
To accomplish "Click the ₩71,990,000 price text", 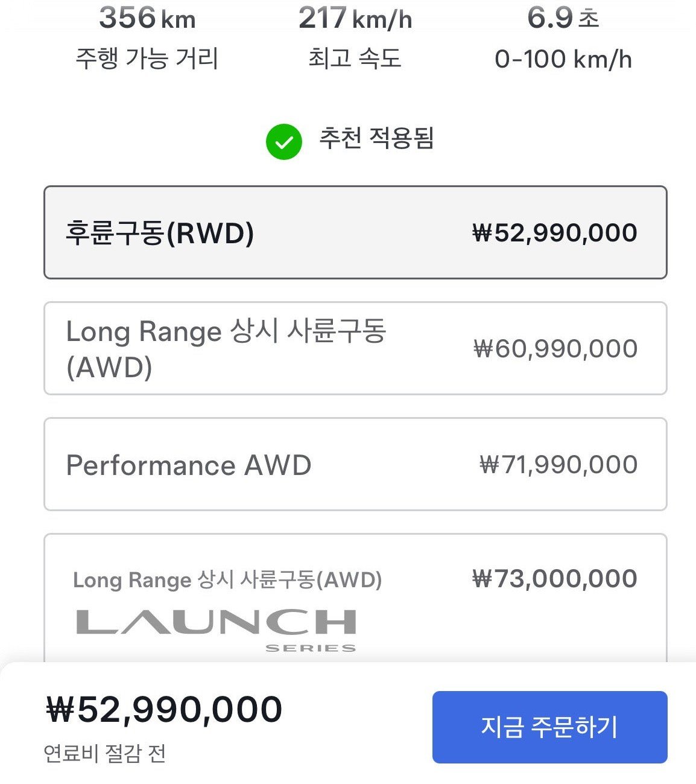I will click(x=558, y=465).
